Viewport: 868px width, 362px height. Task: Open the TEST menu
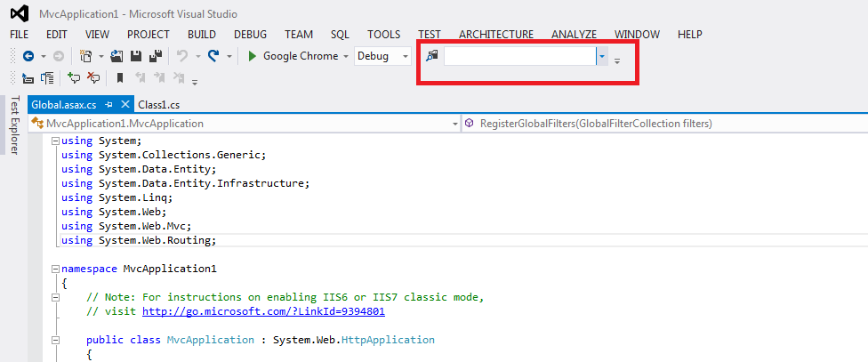430,35
